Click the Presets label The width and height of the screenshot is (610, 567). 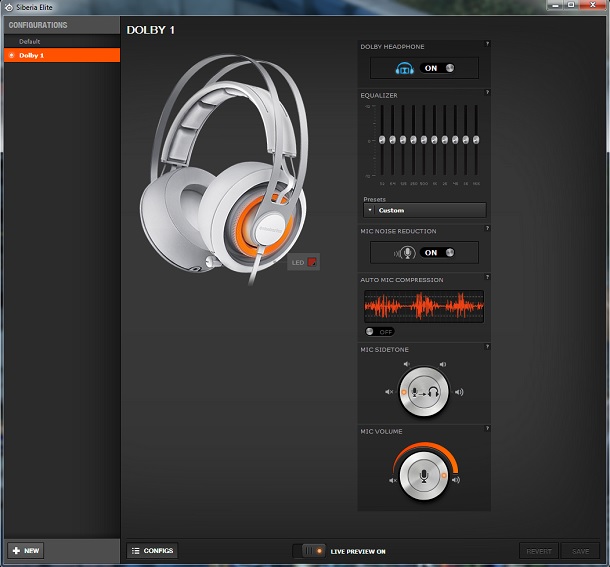[374, 199]
